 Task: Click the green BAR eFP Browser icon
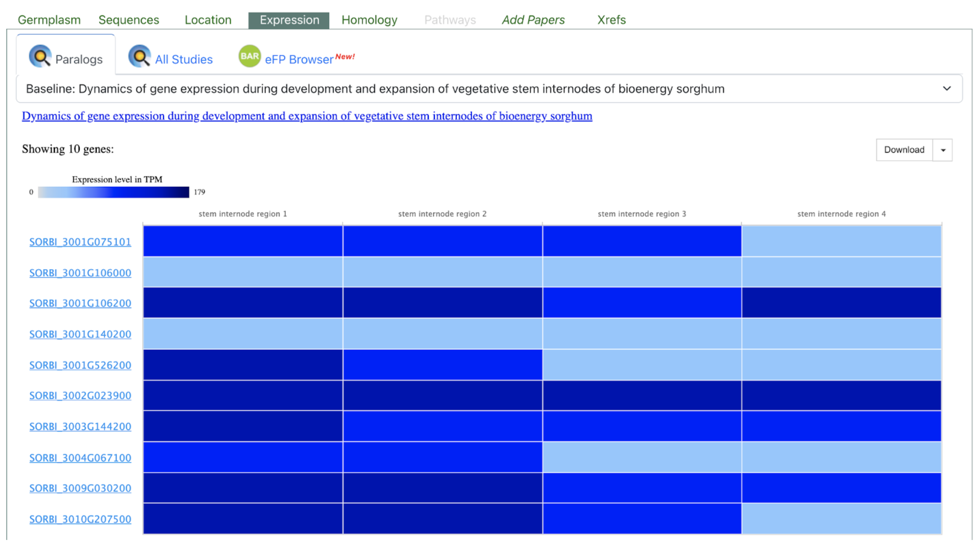coord(249,56)
